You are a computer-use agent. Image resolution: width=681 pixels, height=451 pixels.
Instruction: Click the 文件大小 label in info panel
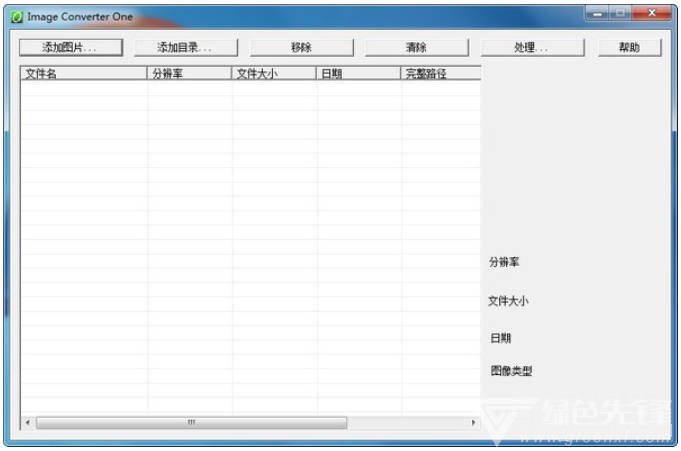click(x=508, y=301)
